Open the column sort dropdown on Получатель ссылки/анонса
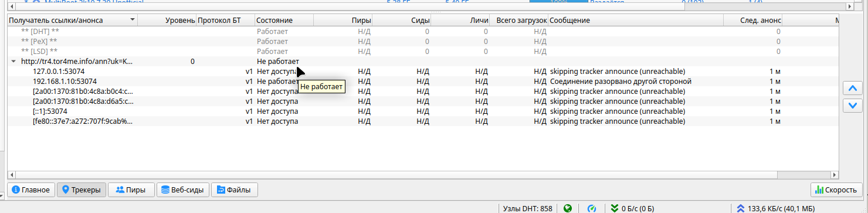 pos(133,20)
